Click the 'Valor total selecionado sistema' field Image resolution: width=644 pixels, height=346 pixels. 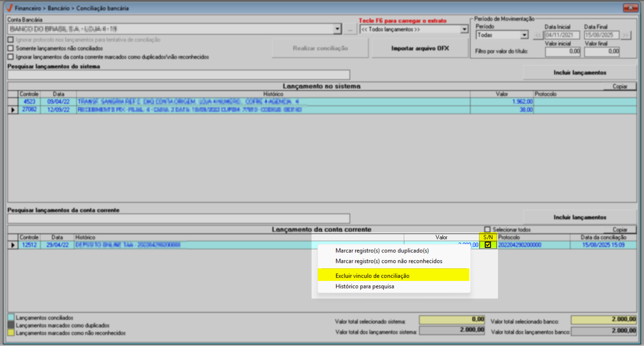click(x=452, y=319)
